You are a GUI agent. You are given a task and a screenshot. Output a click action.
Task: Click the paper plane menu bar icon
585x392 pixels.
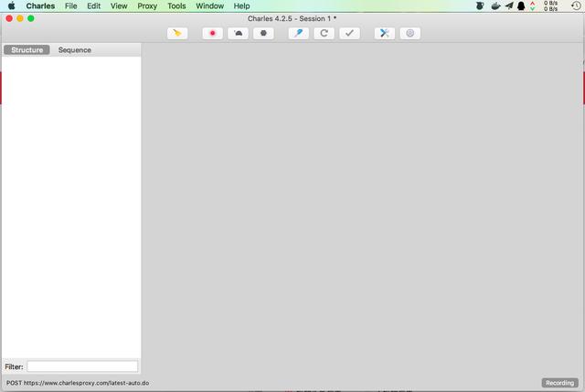(x=509, y=6)
